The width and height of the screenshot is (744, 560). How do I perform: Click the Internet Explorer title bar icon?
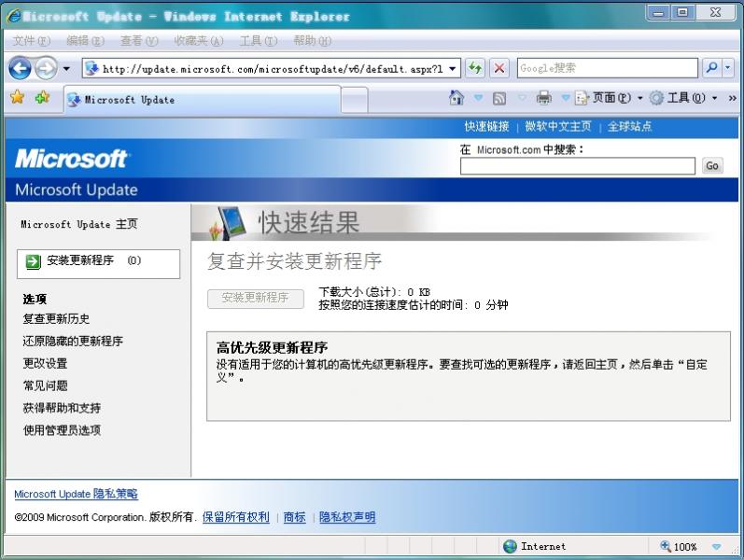click(x=14, y=16)
